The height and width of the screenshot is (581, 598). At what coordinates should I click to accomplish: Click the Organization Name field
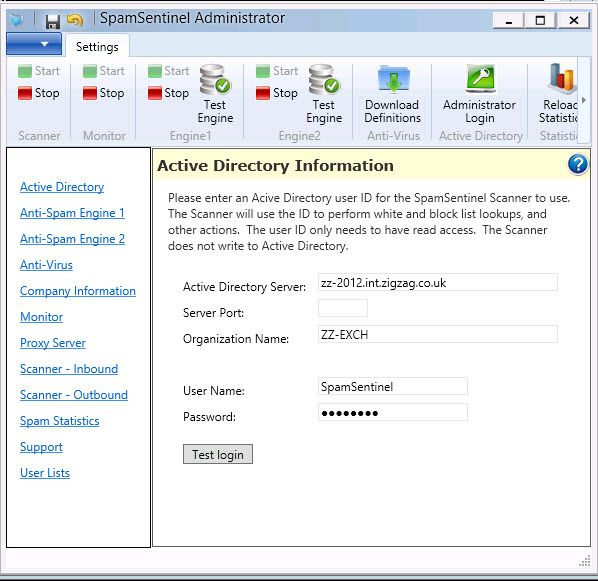coord(438,334)
